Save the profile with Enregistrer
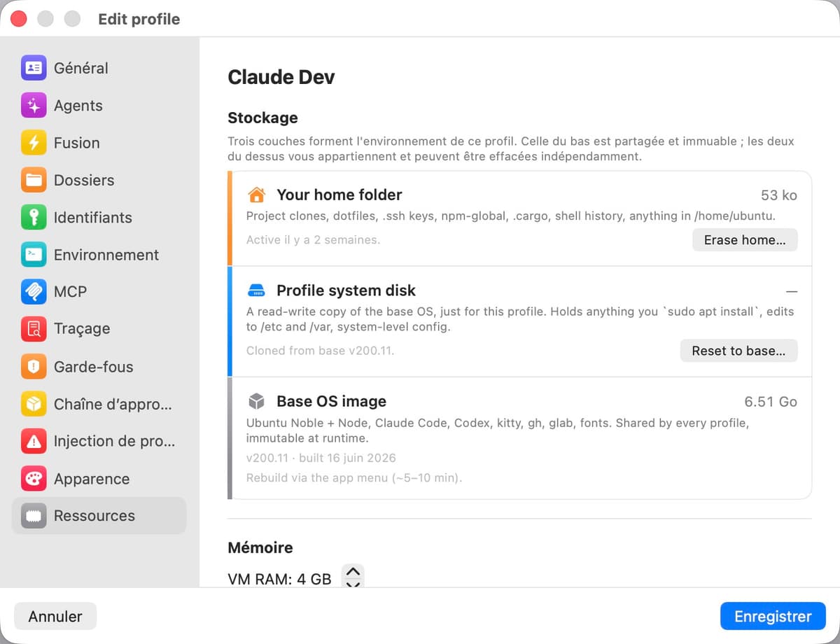Screen dimensions: 840x644 [x=773, y=617]
